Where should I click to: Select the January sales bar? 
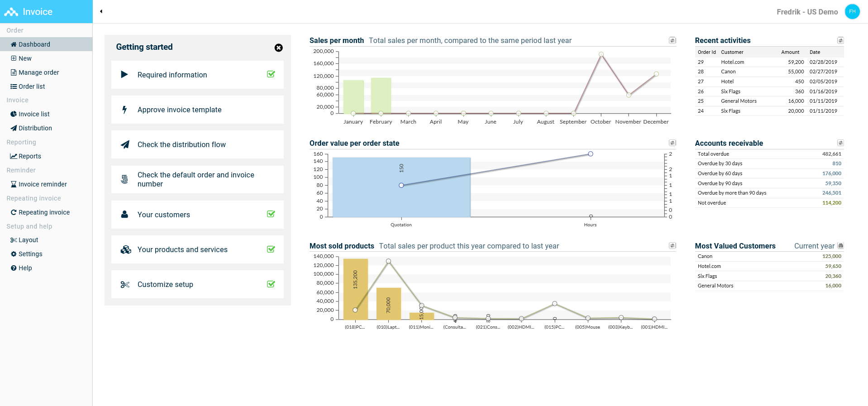353,96
